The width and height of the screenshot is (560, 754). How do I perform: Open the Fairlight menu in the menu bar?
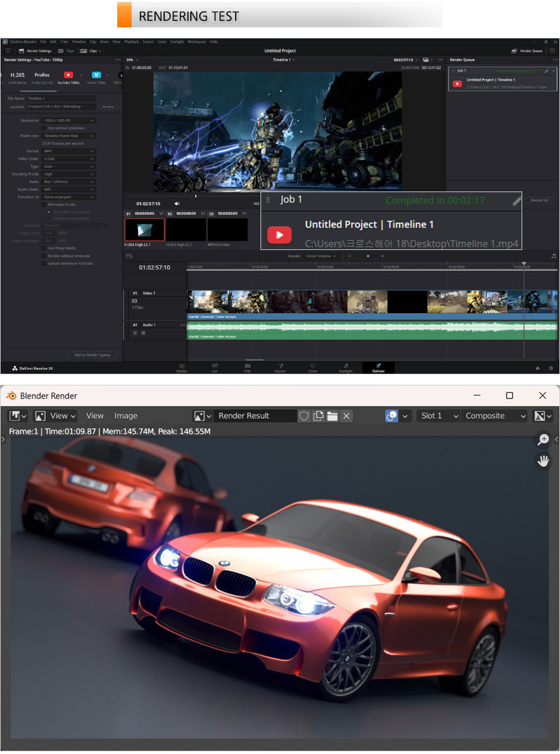pyautogui.click(x=177, y=42)
